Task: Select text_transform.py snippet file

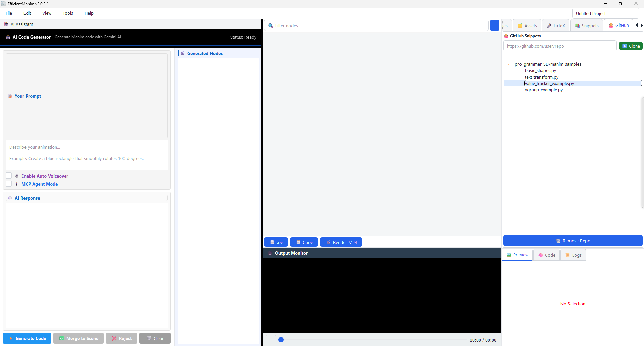Action: pos(542,77)
